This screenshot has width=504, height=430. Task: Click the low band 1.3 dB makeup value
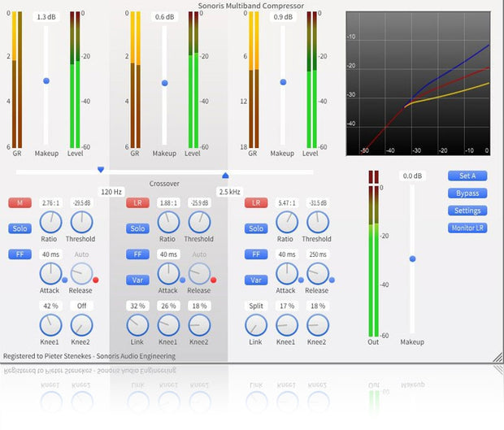46,17
